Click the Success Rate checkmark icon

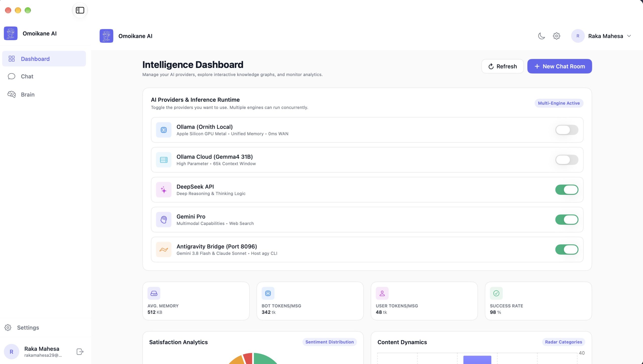(496, 293)
